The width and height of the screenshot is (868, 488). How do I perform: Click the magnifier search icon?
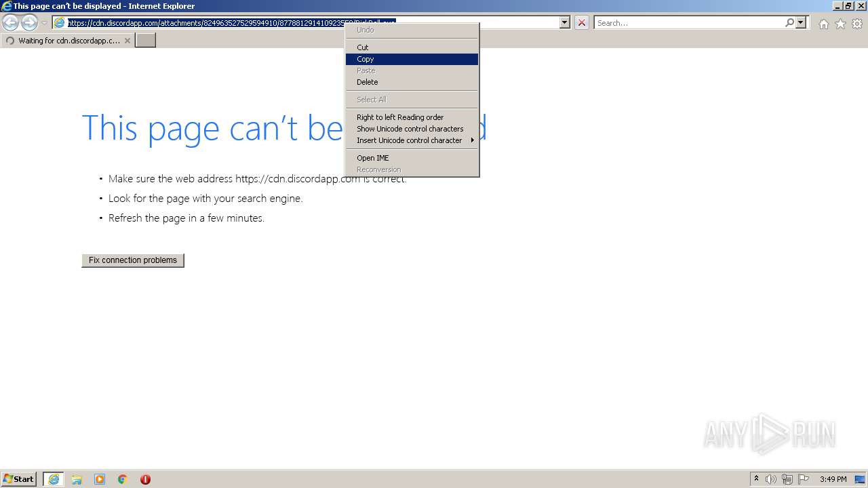click(789, 22)
